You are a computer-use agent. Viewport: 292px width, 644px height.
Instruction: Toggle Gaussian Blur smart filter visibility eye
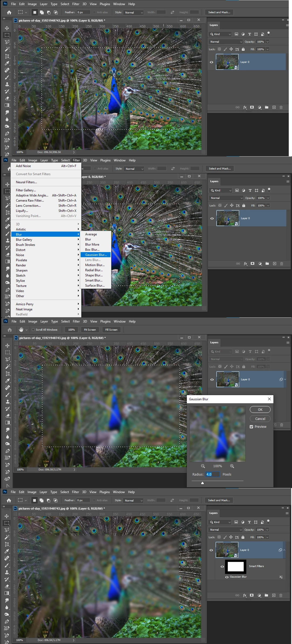pos(227,577)
